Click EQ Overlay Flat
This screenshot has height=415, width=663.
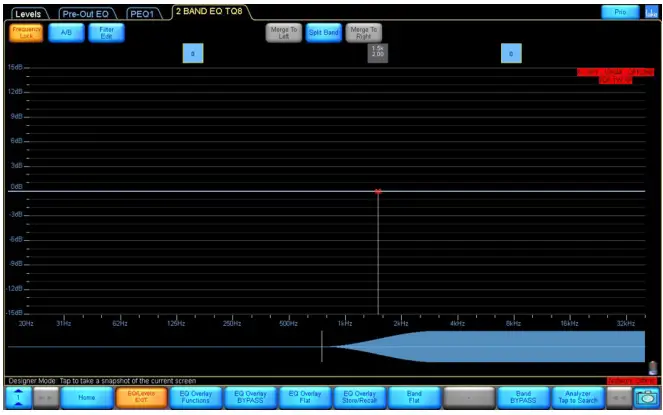coord(305,398)
